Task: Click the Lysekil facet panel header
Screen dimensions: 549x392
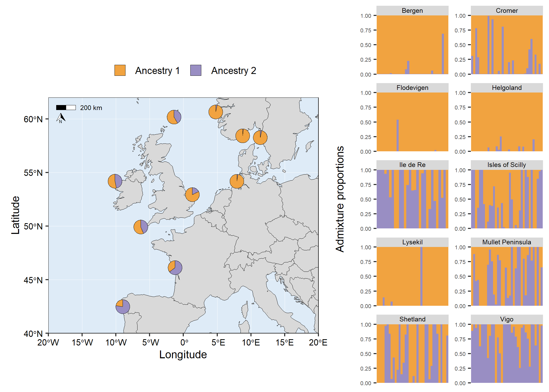Action: coord(412,242)
